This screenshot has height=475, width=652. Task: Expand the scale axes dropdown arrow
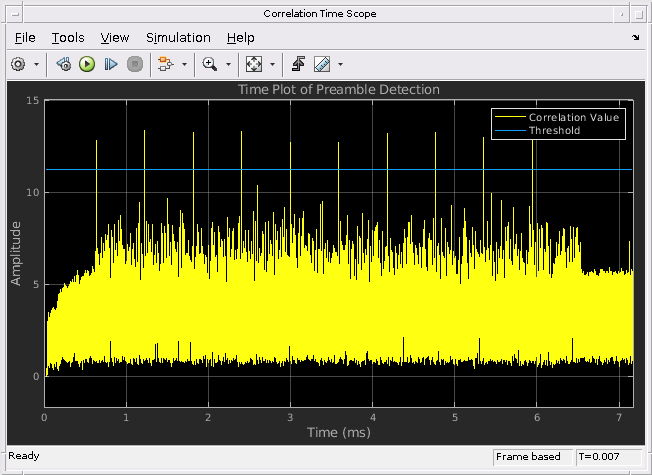click(x=272, y=64)
